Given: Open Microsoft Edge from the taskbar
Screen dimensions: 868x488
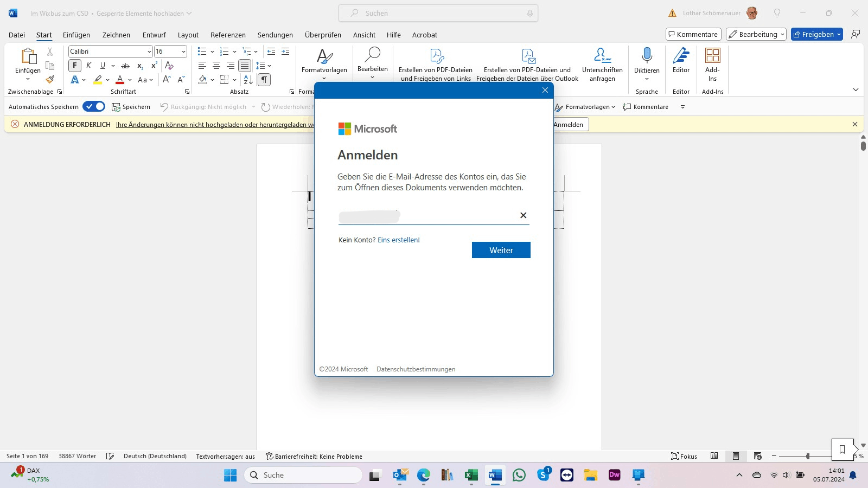Looking at the screenshot, I should [423, 476].
